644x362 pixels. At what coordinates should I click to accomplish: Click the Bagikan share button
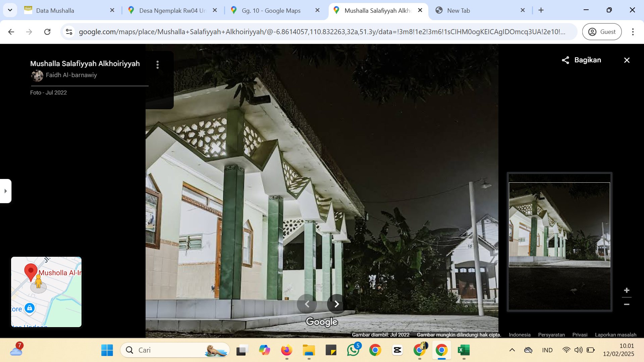pos(582,60)
